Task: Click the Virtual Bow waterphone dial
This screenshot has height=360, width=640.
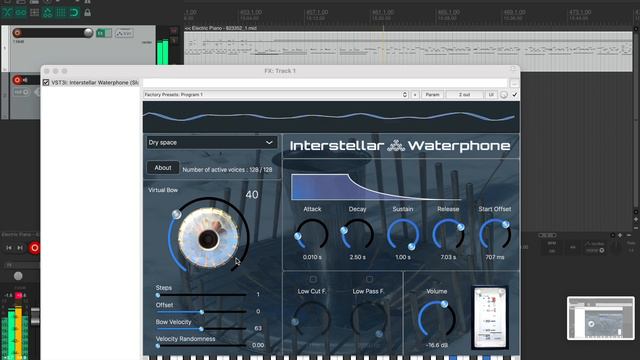Action: [209, 238]
